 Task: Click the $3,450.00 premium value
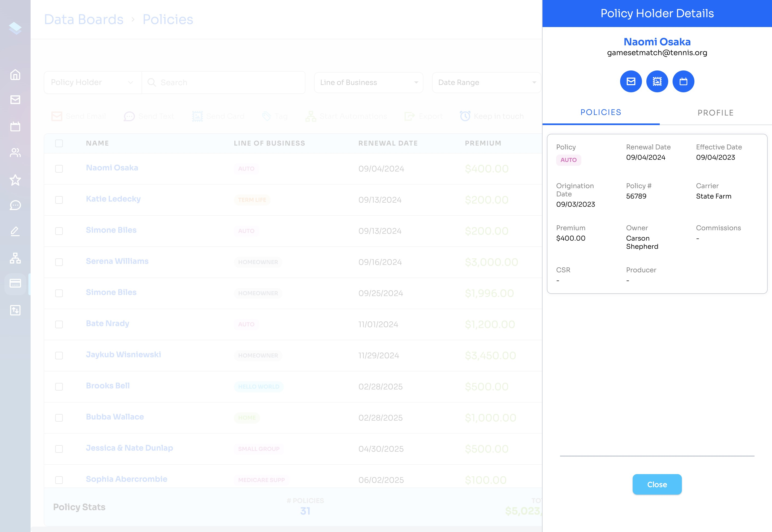[x=490, y=356]
